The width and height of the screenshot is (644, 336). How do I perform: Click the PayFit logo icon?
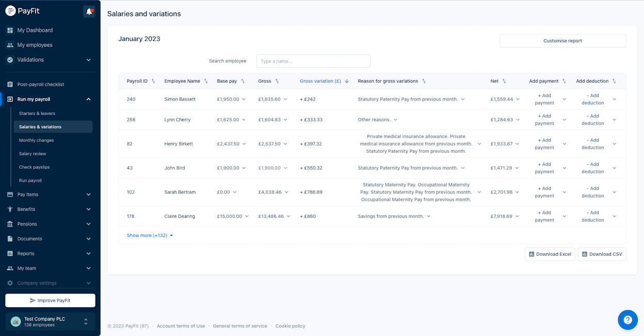pos(10,11)
